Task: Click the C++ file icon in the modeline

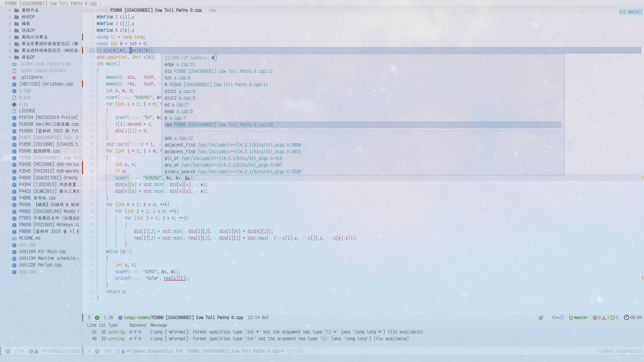Action: (x=120, y=318)
